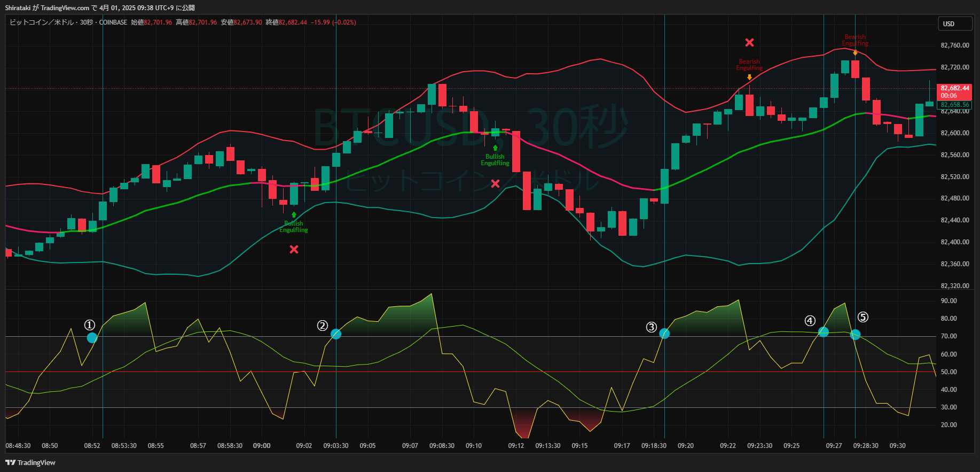Click the 08:50 time axis label

click(x=50, y=446)
